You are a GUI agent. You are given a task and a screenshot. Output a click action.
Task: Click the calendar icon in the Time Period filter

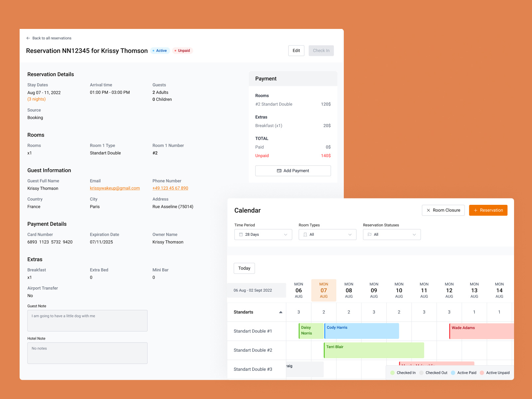[x=241, y=234]
